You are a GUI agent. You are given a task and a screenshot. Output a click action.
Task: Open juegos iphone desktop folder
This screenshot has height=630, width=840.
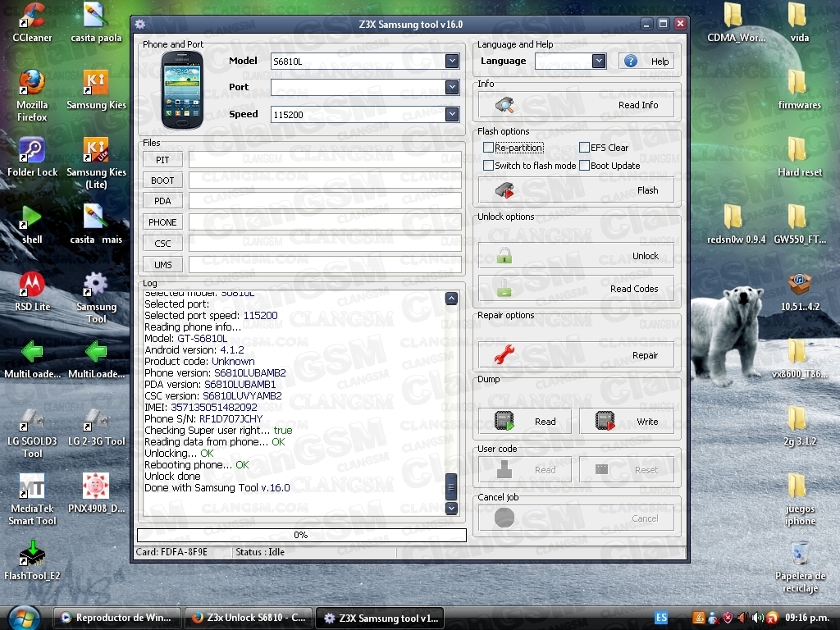(x=799, y=500)
